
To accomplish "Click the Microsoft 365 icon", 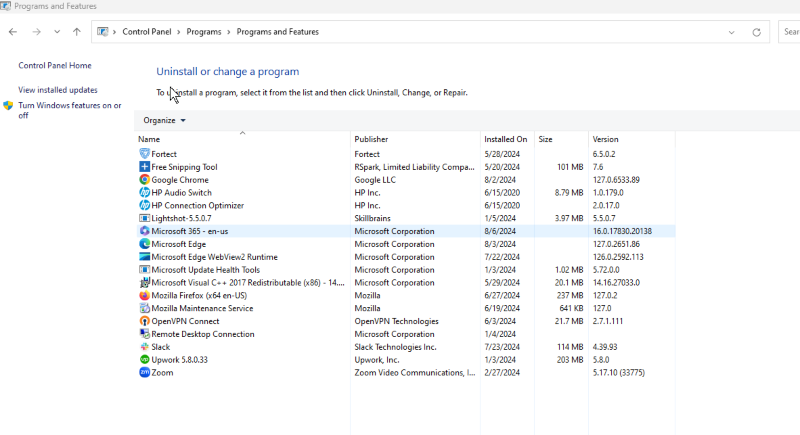I will click(144, 231).
